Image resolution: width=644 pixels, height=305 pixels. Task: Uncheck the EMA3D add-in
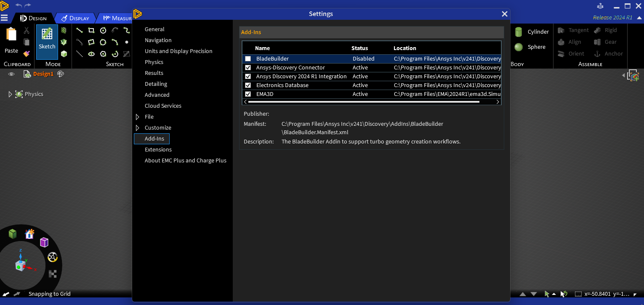pos(248,94)
